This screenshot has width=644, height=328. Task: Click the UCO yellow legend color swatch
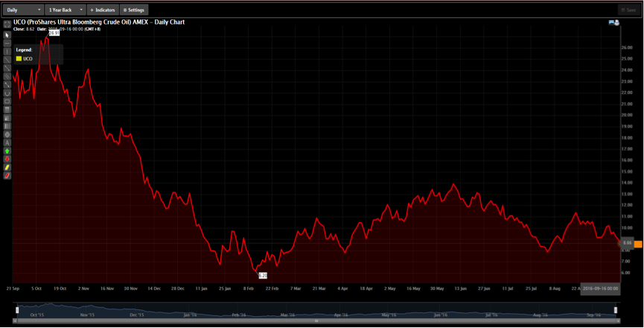click(19, 58)
